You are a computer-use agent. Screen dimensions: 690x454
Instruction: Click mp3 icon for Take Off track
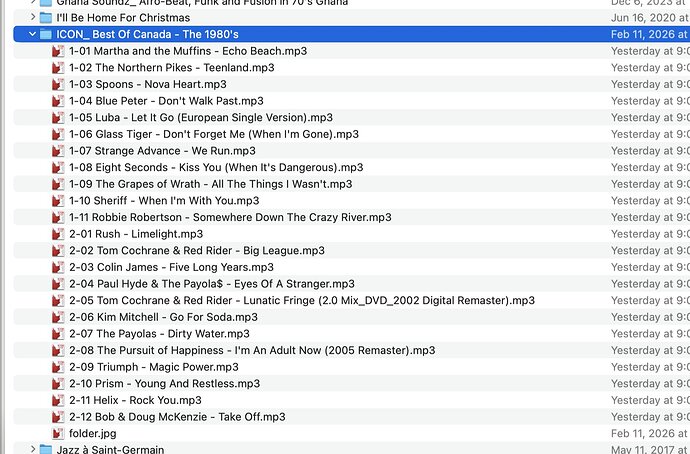pos(58,417)
